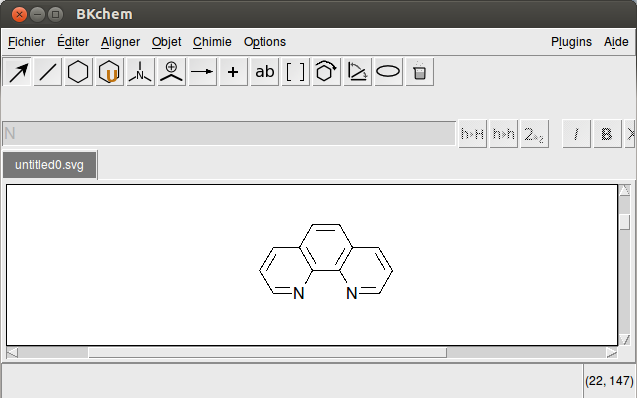Click the h to h lowercase button
The image size is (637, 398).
pyautogui.click(x=504, y=134)
